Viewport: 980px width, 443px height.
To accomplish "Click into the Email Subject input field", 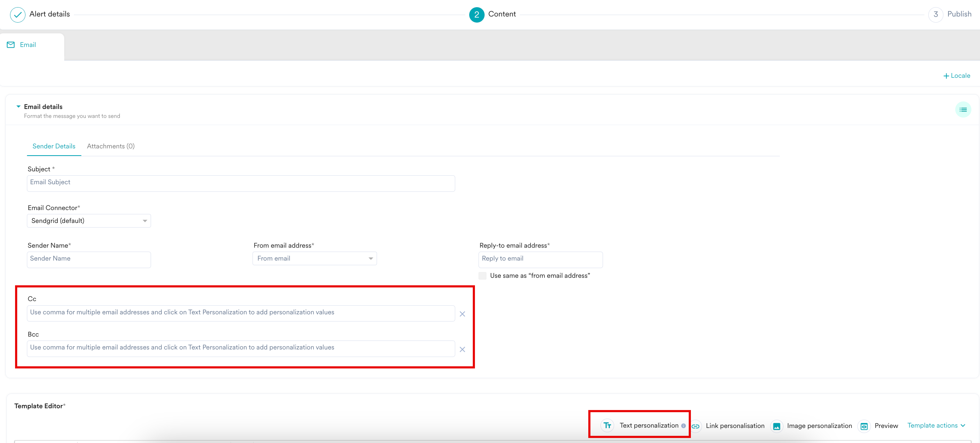I will click(241, 183).
